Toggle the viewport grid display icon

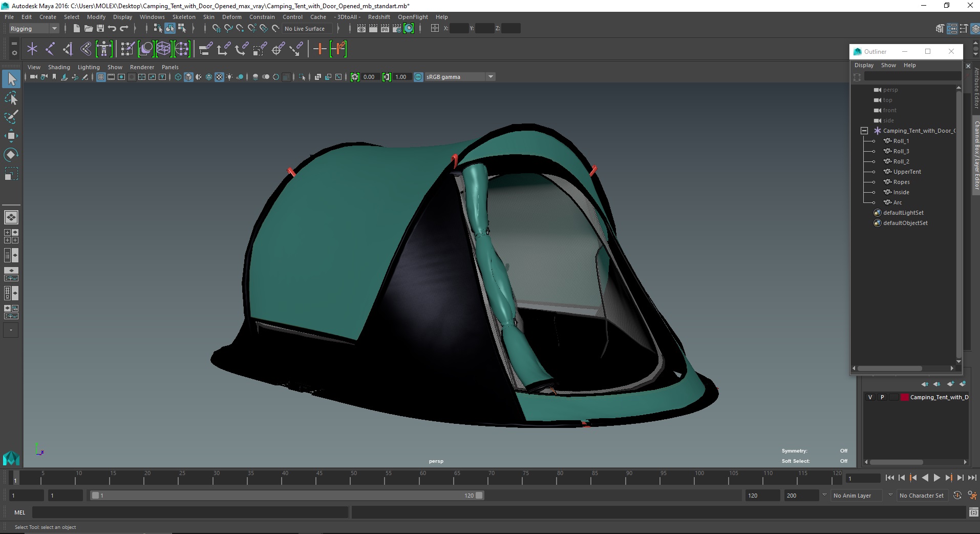tap(101, 77)
